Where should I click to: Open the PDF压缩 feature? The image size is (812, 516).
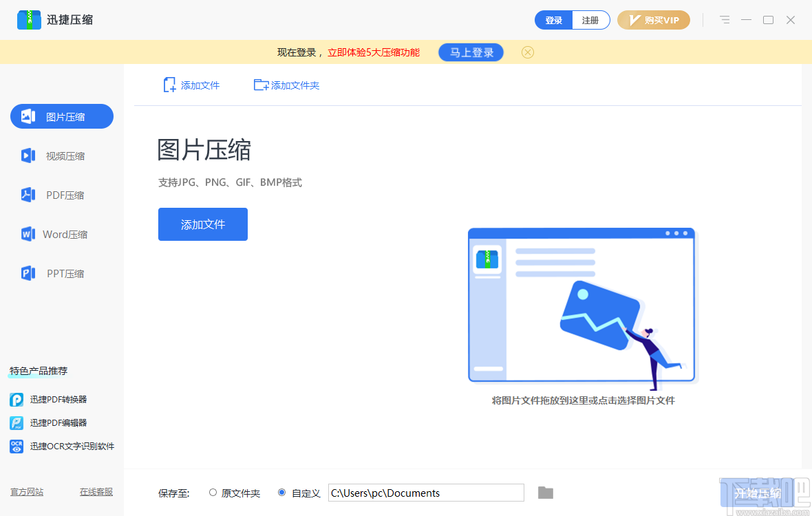point(61,195)
